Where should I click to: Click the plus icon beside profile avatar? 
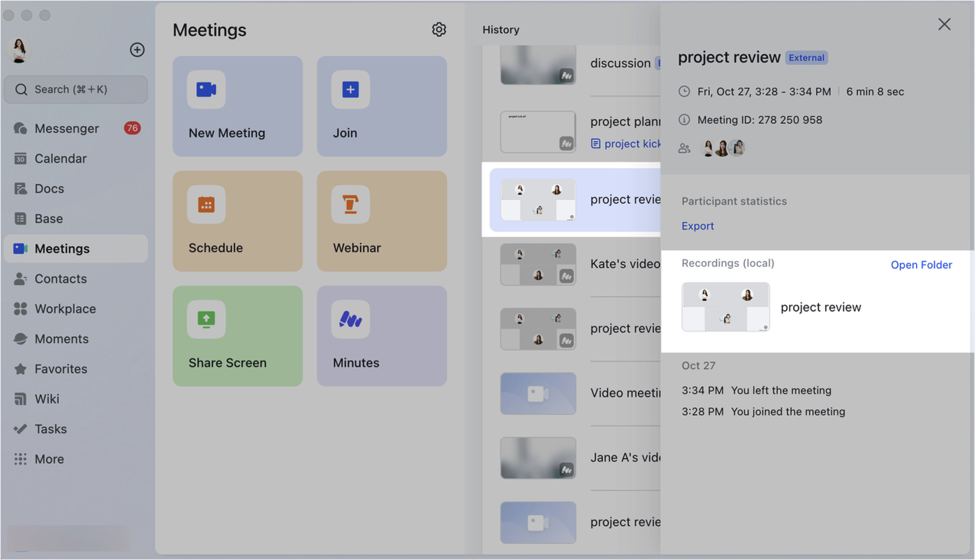coord(137,50)
